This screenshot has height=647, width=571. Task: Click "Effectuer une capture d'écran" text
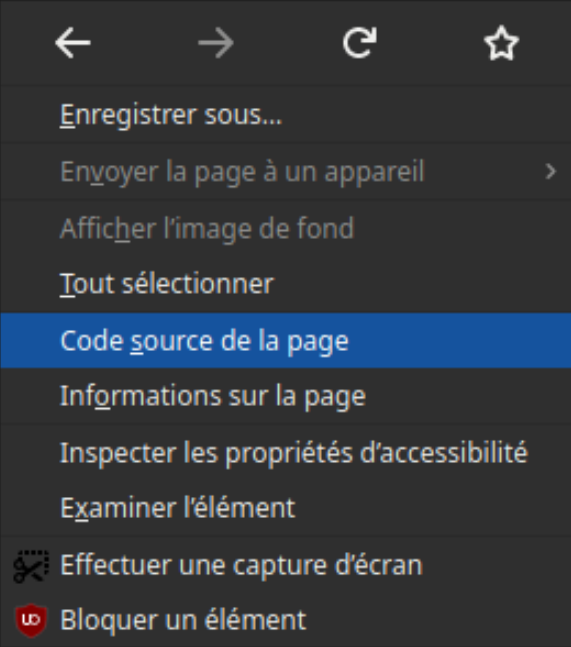point(241,565)
